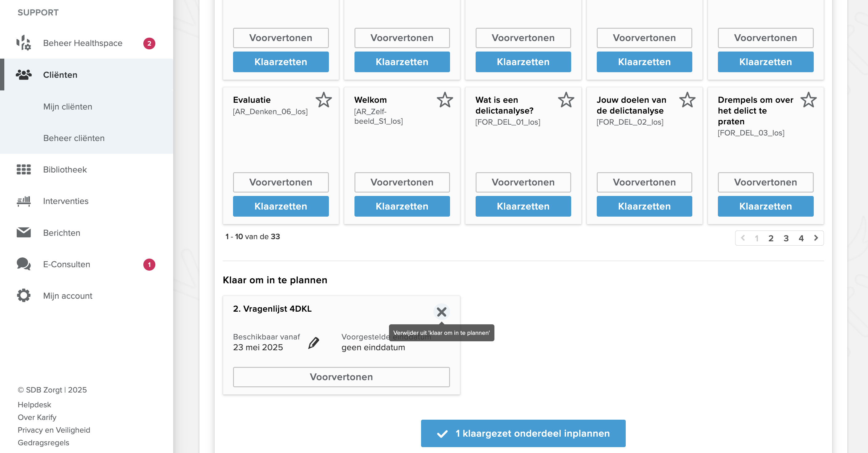Click '1 klaargezet onderdeel inplannen' button

pyautogui.click(x=523, y=434)
